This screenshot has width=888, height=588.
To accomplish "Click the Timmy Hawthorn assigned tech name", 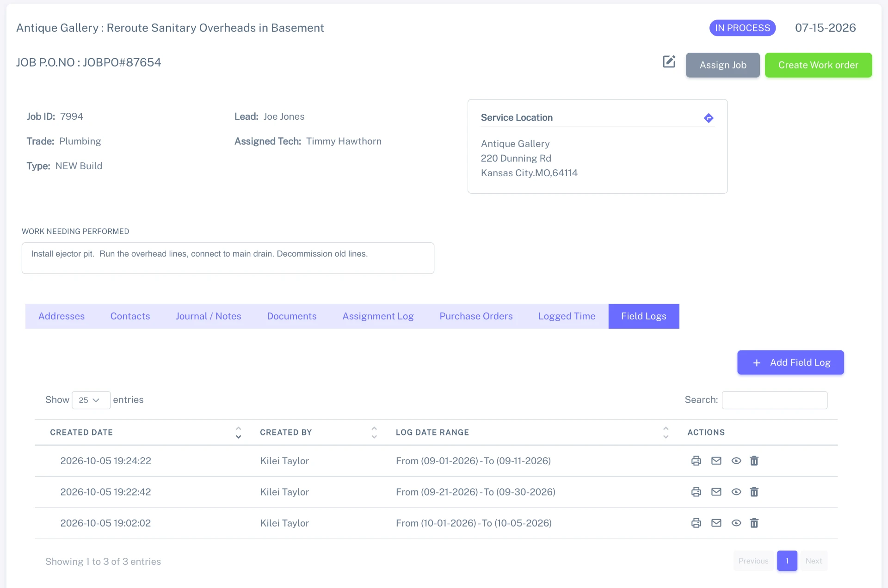I will [x=344, y=141].
